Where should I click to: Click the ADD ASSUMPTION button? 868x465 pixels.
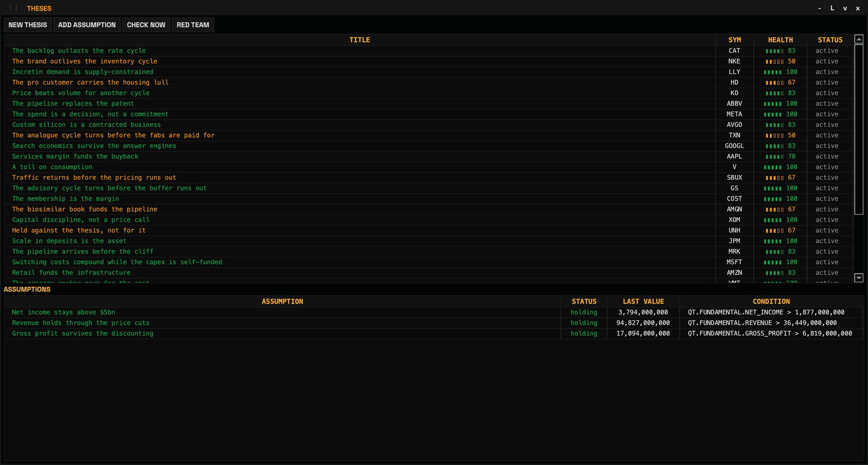87,25
